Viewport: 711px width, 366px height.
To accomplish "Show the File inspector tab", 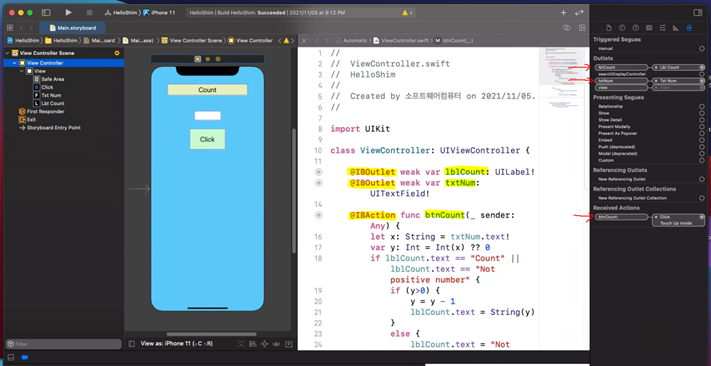I will pos(609,28).
